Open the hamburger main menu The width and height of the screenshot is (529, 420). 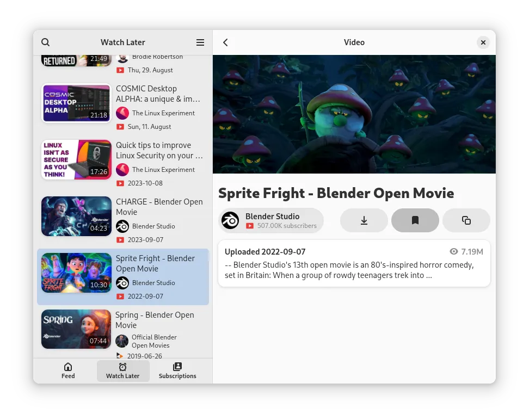(x=200, y=42)
